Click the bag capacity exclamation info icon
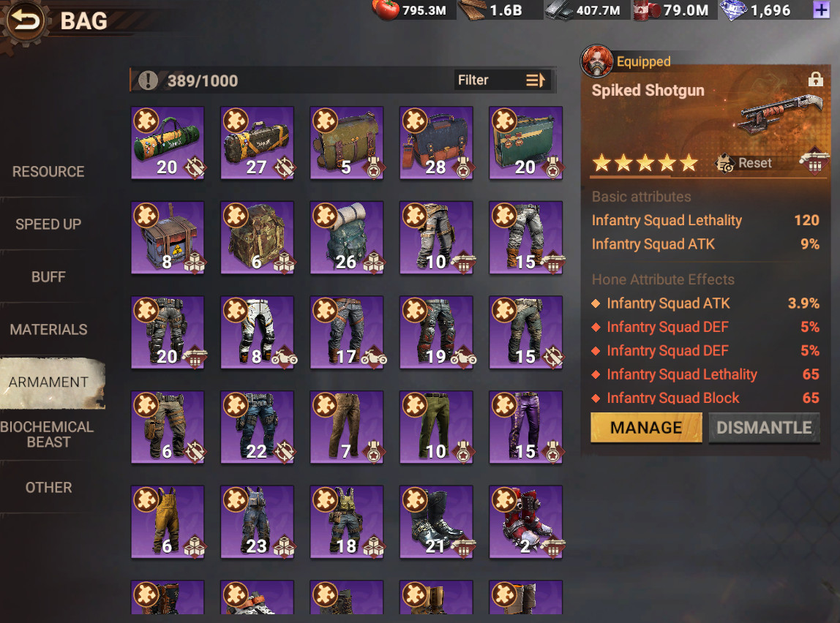This screenshot has width=840, height=623. click(149, 80)
